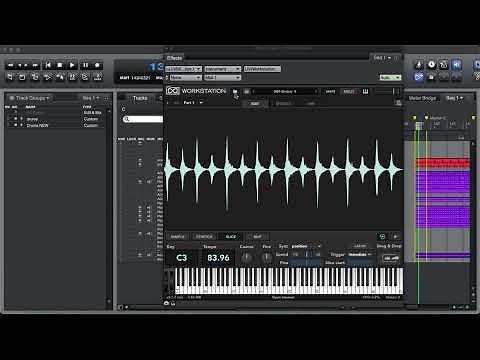Click the second button right of the preset name
This screenshot has width=480, height=360.
[349, 91]
